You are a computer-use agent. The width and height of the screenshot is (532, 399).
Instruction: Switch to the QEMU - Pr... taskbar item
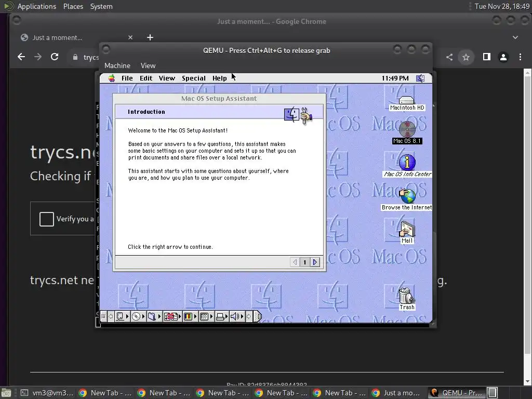(457, 393)
